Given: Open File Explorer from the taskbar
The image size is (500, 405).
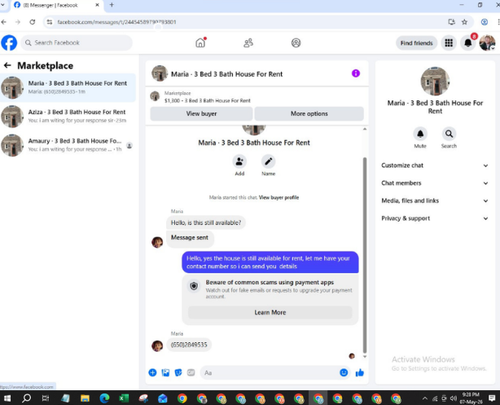Looking at the screenshot, I should pyautogui.click(x=85, y=398).
